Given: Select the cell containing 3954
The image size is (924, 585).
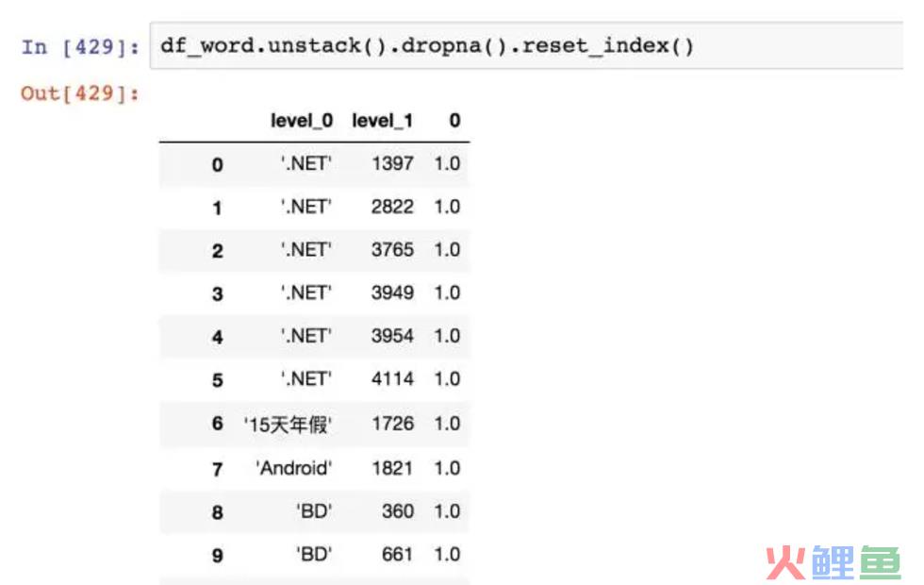Looking at the screenshot, I should pos(392,336).
